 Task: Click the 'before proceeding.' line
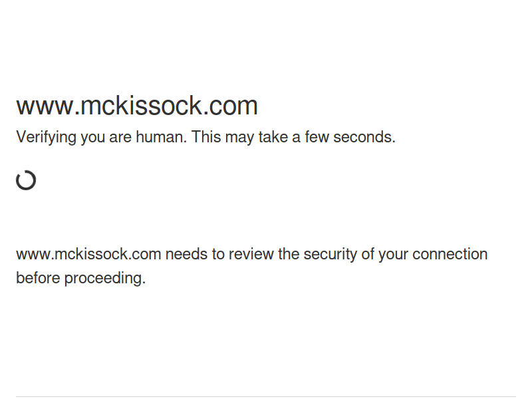80,278
